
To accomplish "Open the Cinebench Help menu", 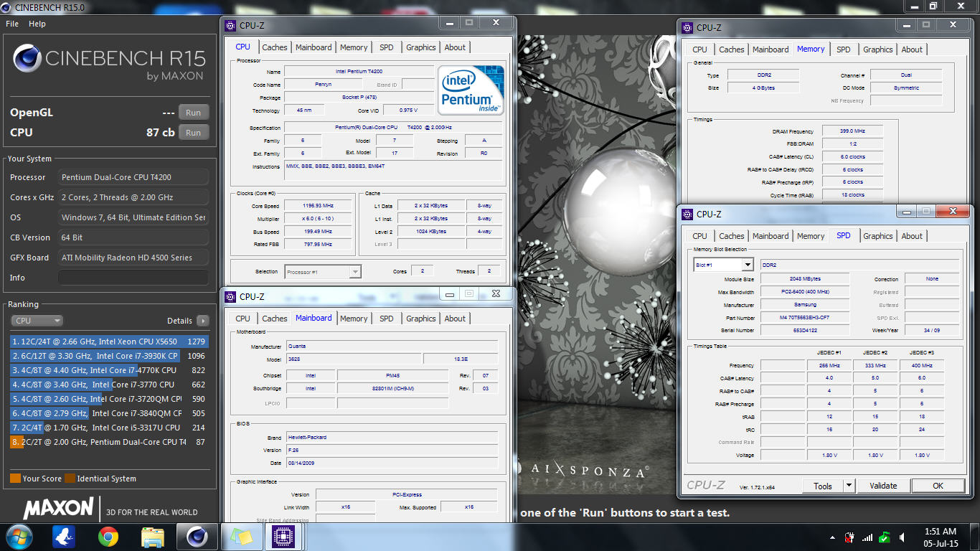I will click(x=37, y=24).
